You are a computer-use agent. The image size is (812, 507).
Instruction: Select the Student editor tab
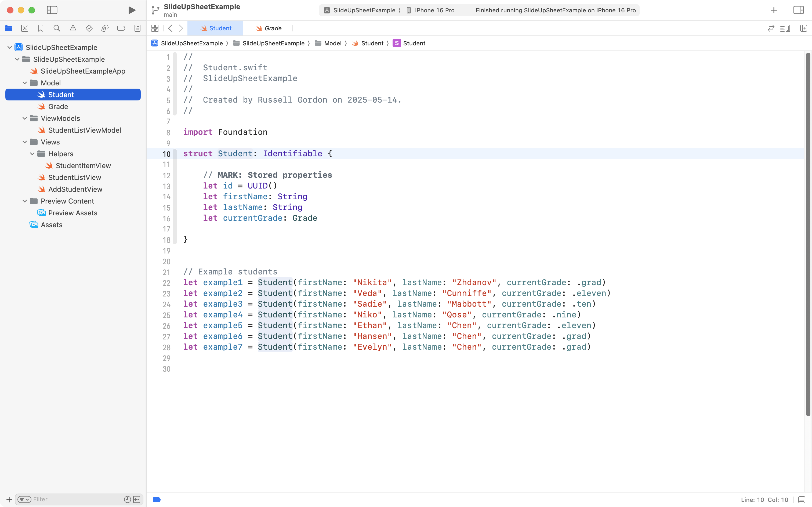tap(216, 28)
